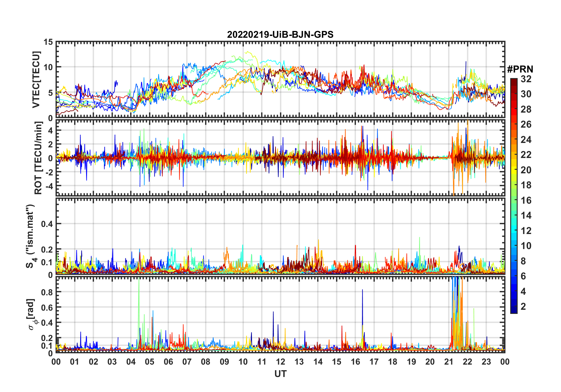Click the sigma phi [rad] axis label
This screenshot has height=392, width=561.
[x=32, y=314]
